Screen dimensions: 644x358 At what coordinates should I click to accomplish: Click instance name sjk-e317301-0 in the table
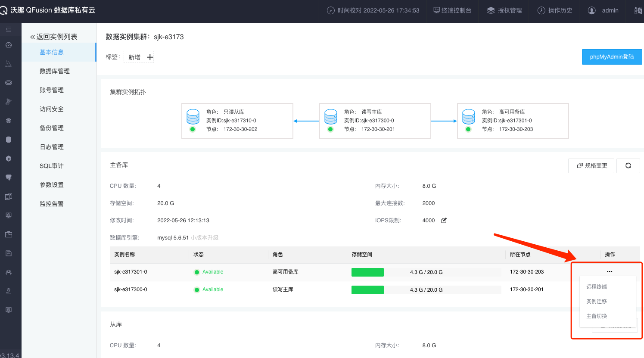click(131, 272)
